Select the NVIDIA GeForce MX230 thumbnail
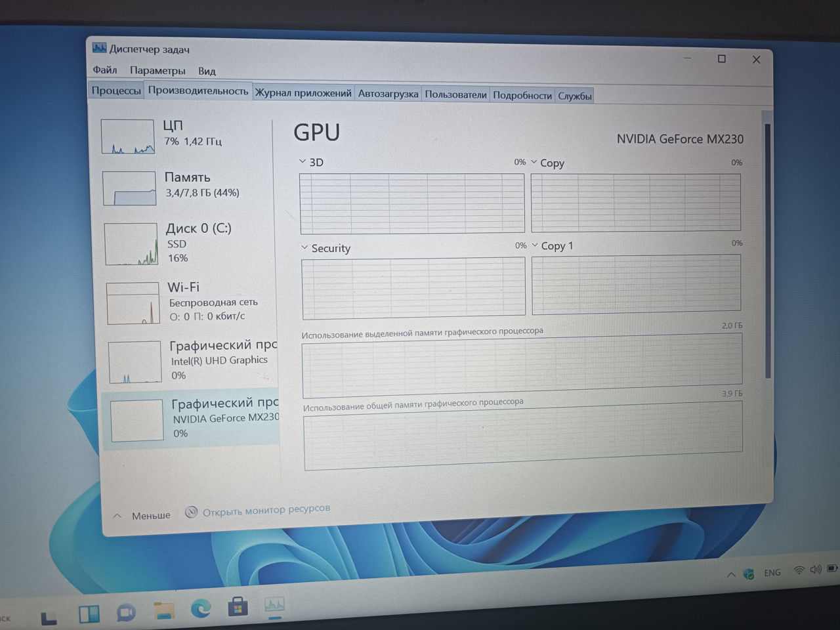 pyautogui.click(x=137, y=420)
